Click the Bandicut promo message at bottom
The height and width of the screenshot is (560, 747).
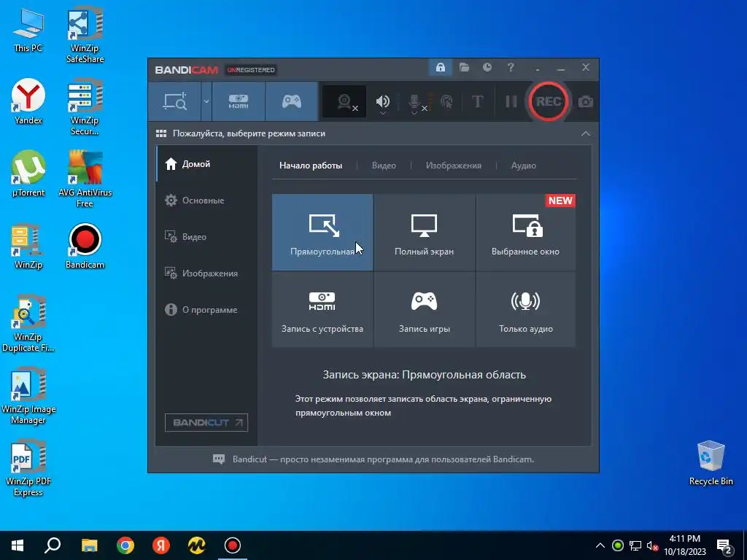pyautogui.click(x=383, y=459)
